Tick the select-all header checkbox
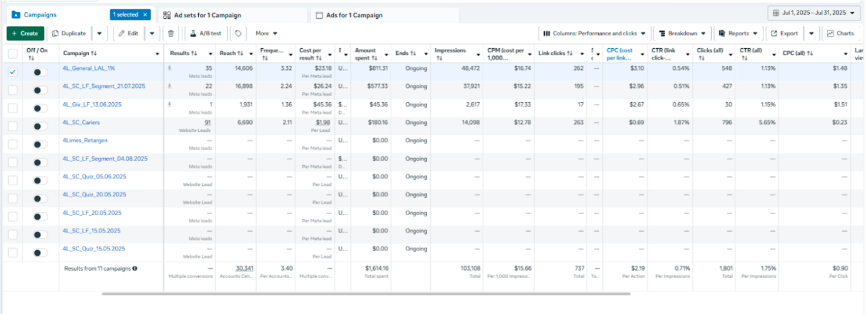868x314 pixels. pyautogui.click(x=12, y=54)
